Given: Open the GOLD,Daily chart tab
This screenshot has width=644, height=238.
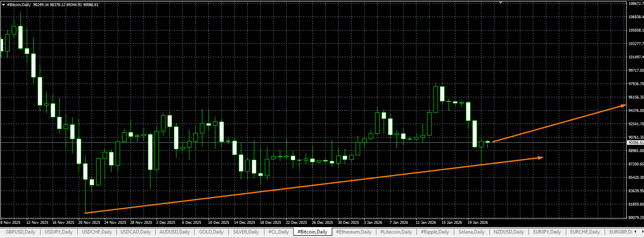Looking at the screenshot, I should (x=211, y=232).
